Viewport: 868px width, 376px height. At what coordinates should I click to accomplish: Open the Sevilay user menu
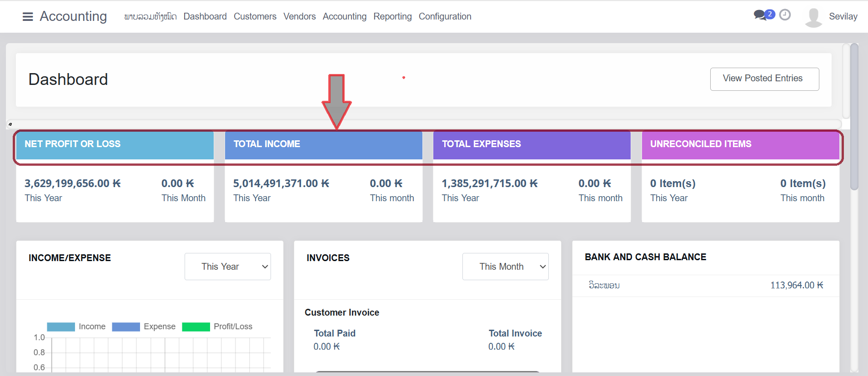point(843,17)
